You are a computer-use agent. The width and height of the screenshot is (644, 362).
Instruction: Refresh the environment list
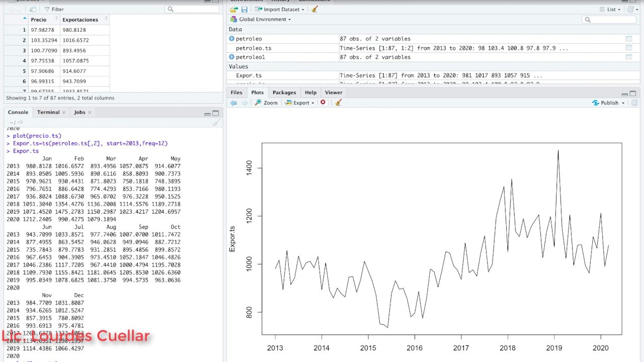click(630, 10)
